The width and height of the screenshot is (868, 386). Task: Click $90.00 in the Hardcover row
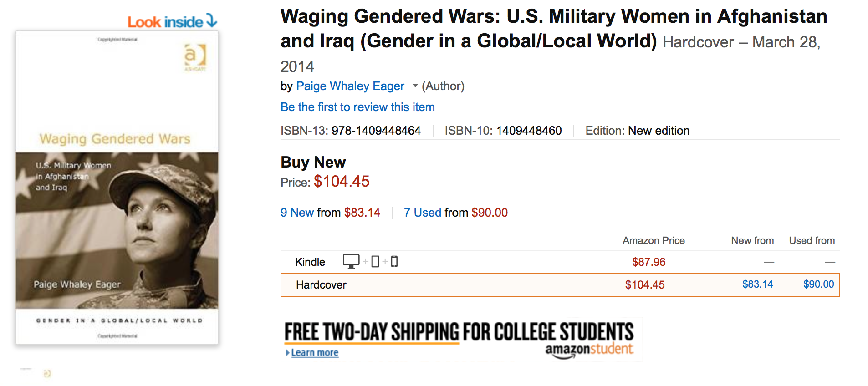coord(818,284)
